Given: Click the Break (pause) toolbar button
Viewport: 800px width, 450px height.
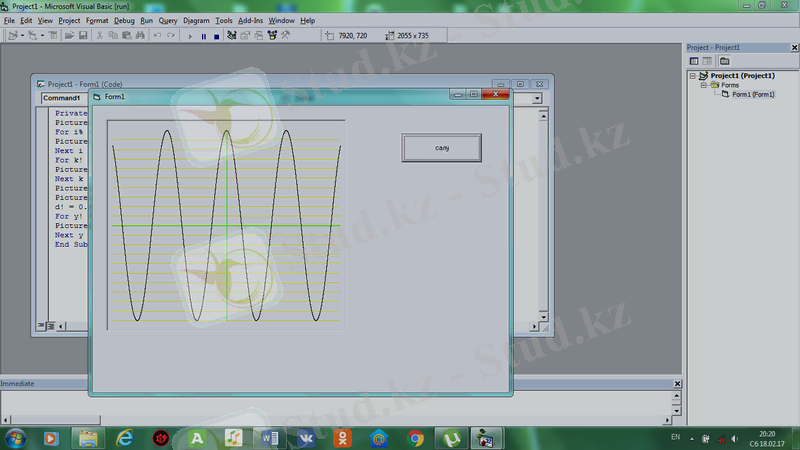Looking at the screenshot, I should (x=203, y=36).
